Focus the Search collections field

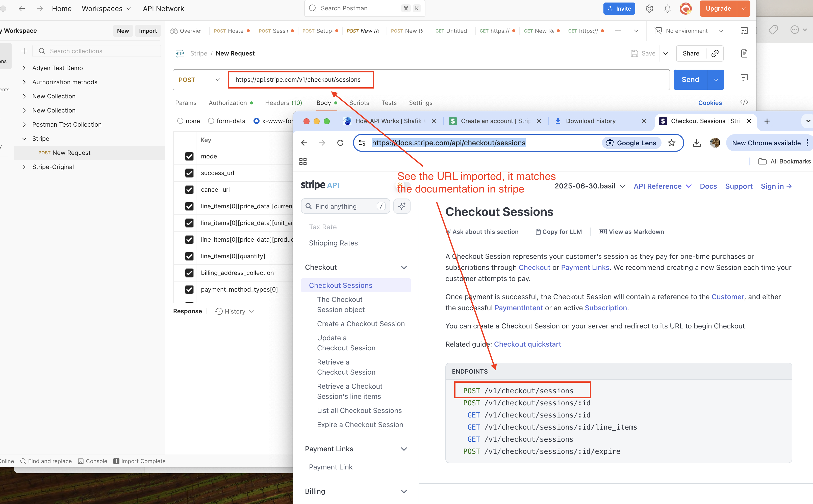(x=97, y=51)
